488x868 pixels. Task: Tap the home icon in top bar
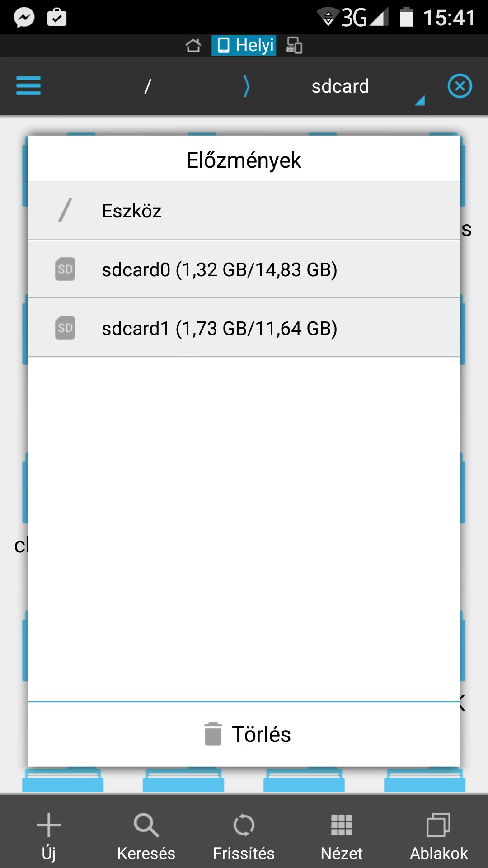(x=193, y=45)
